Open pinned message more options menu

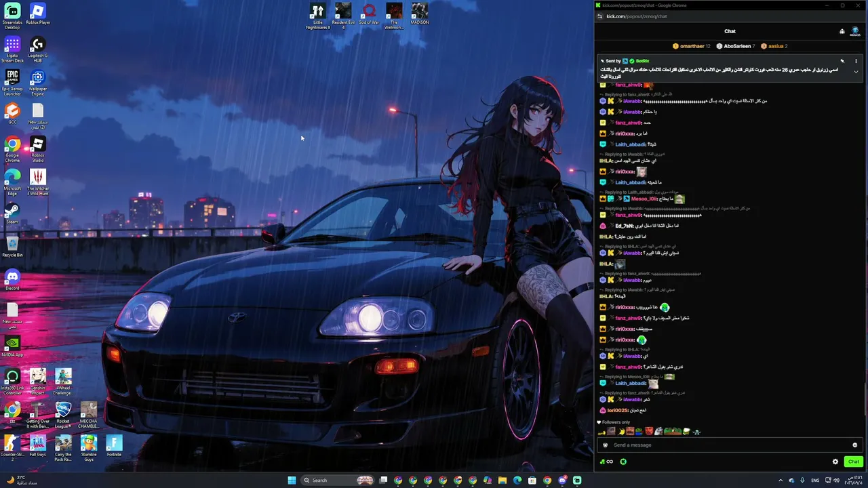click(x=856, y=61)
